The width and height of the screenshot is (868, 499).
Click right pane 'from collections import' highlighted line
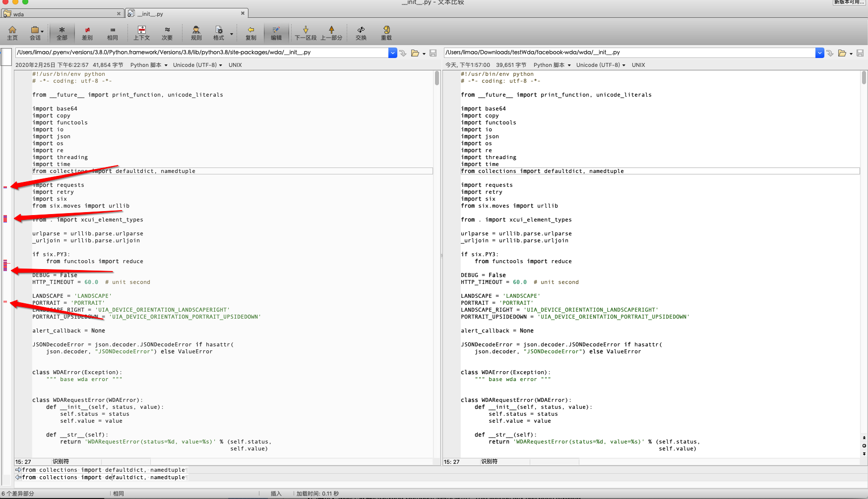click(x=660, y=171)
